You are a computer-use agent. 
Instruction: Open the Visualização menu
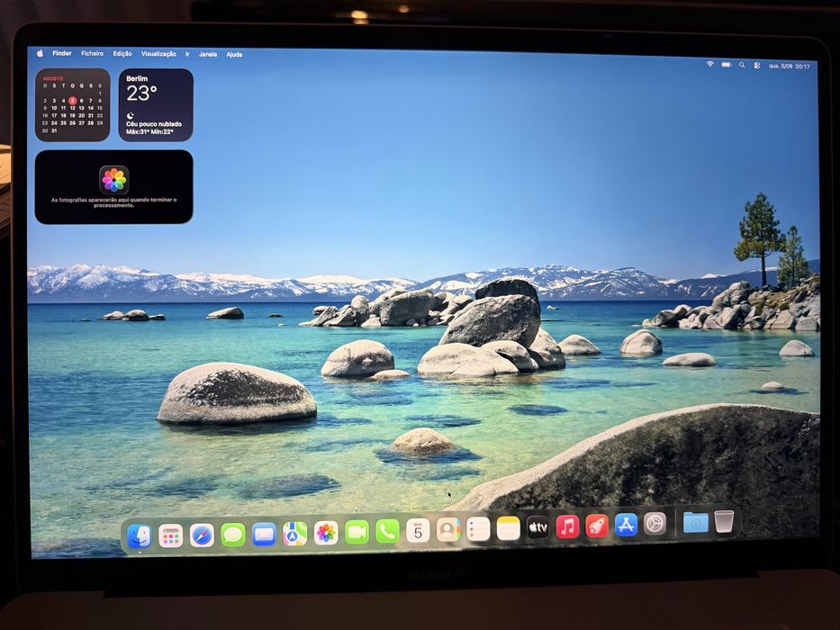[158, 54]
